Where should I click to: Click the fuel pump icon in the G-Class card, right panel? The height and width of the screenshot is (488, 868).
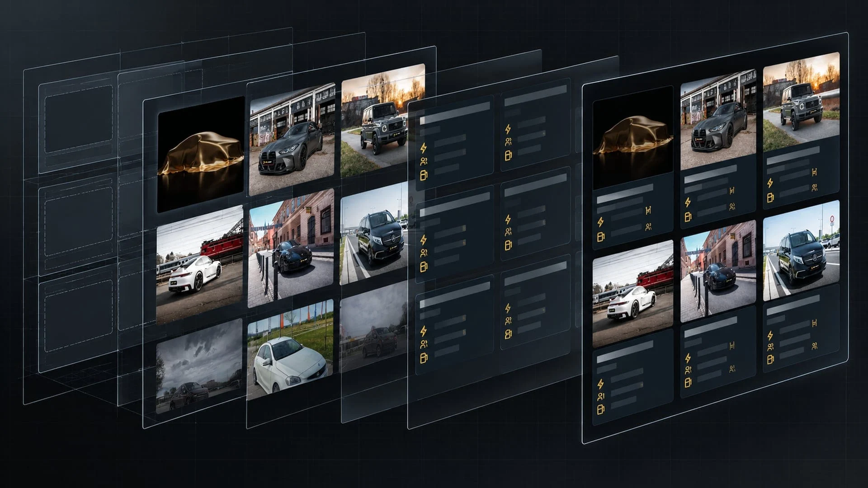(770, 197)
